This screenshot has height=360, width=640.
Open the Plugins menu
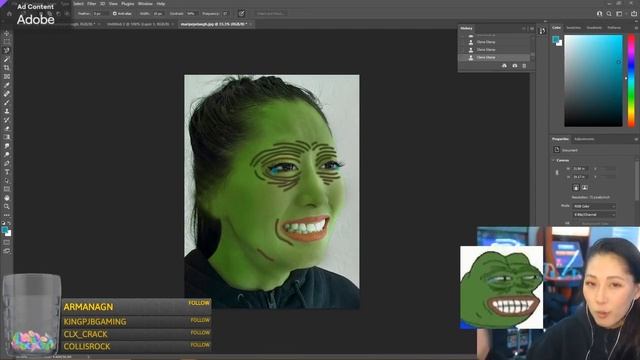(x=128, y=4)
